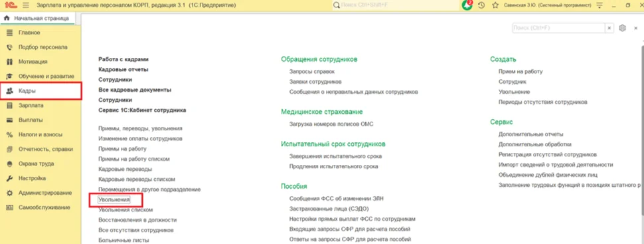Open Регистрация отсутствий сотрудников
Viewport: 644px width, 244px height.
548,155
